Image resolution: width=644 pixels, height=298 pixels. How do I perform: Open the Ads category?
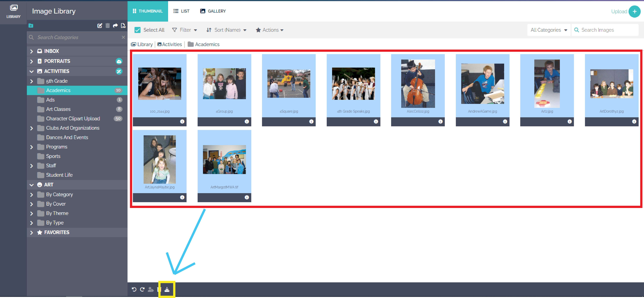click(77, 100)
